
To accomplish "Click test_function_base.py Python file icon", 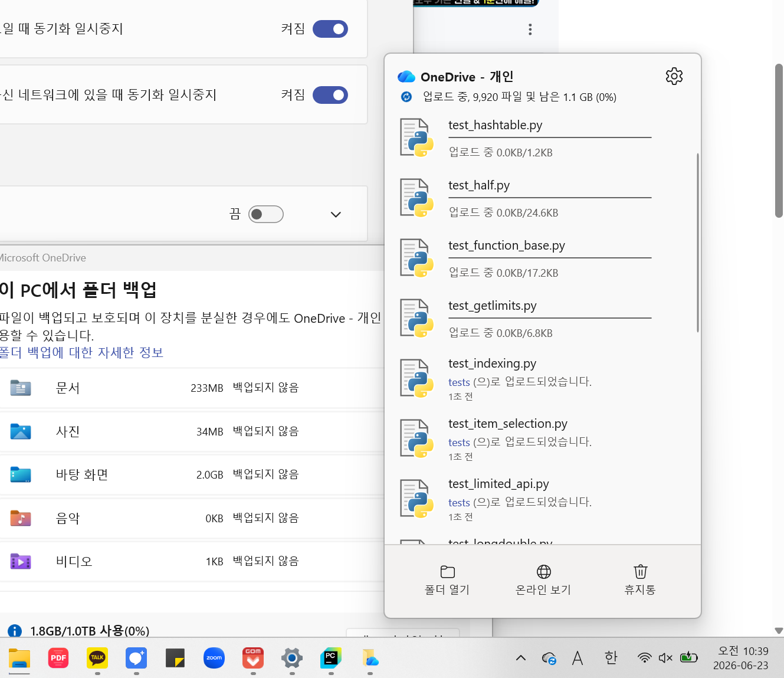I will click(416, 258).
